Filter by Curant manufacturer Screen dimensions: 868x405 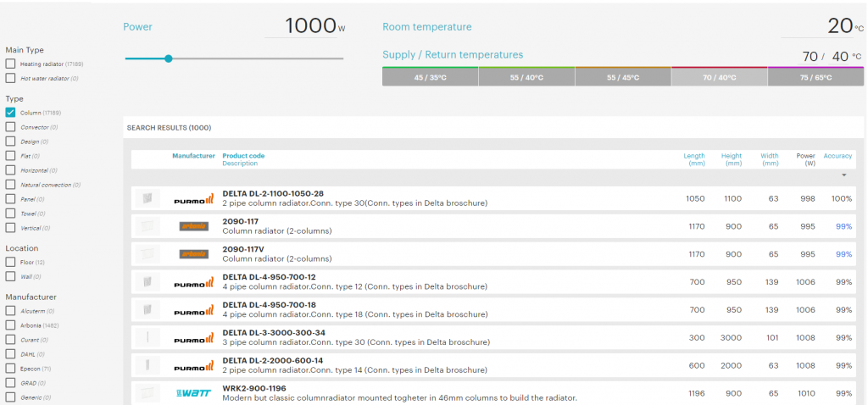tap(10, 339)
